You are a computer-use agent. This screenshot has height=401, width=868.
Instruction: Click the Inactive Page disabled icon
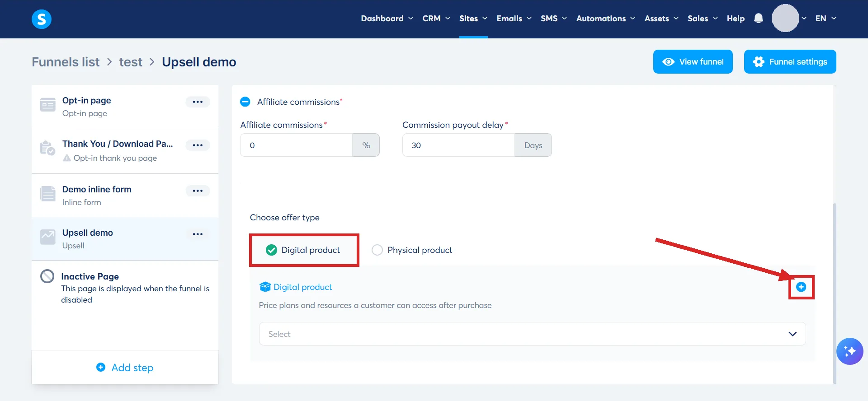[47, 276]
